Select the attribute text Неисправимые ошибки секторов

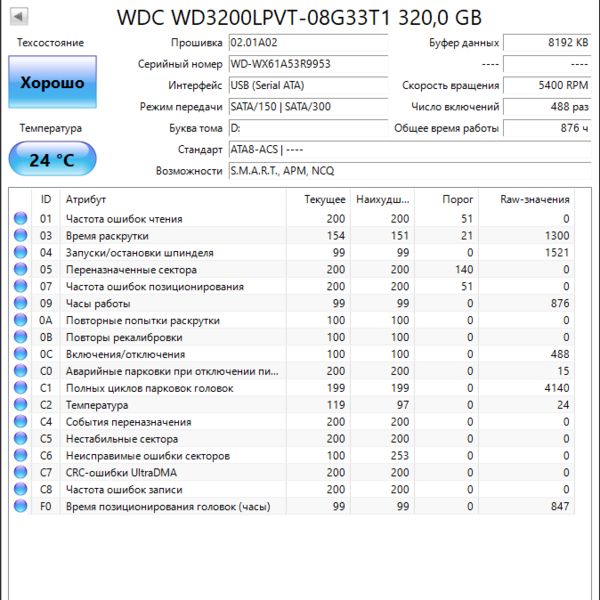pyautogui.click(x=148, y=456)
